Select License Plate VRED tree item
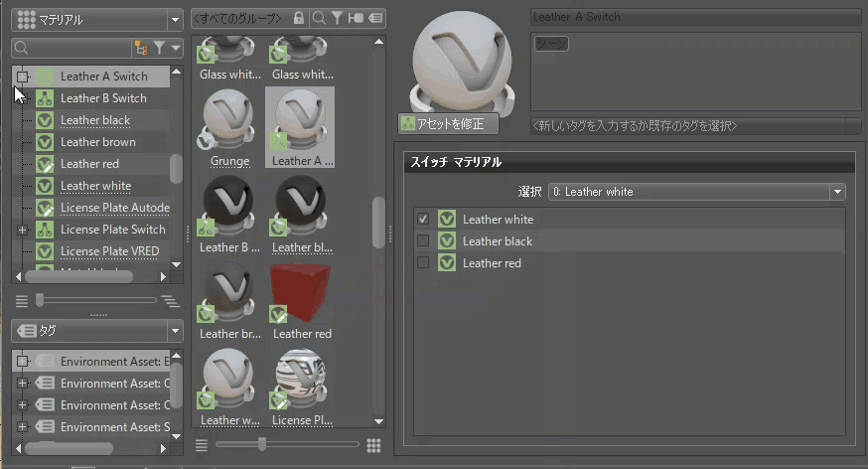The image size is (868, 469). click(109, 251)
